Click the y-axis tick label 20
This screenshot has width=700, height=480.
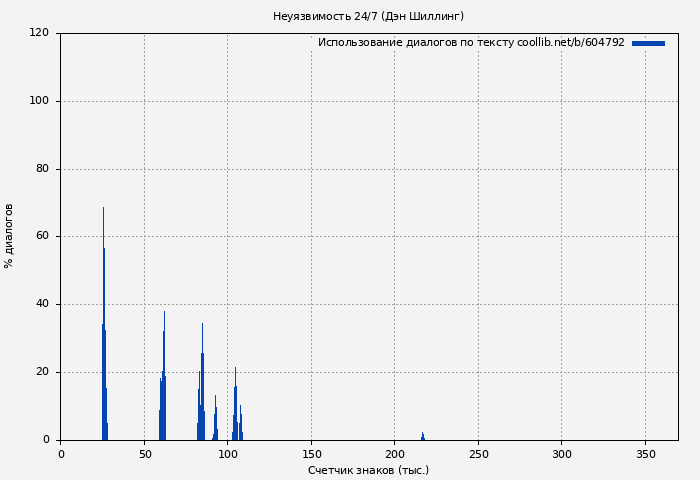pos(42,372)
